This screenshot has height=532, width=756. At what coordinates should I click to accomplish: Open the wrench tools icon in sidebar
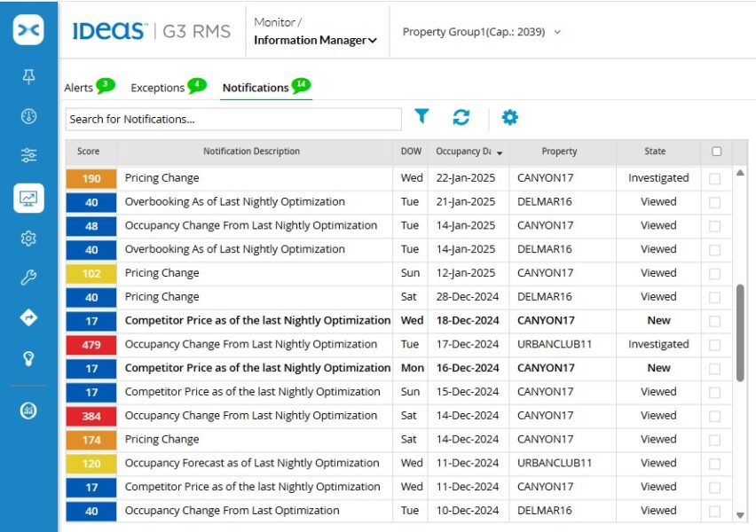(29, 278)
